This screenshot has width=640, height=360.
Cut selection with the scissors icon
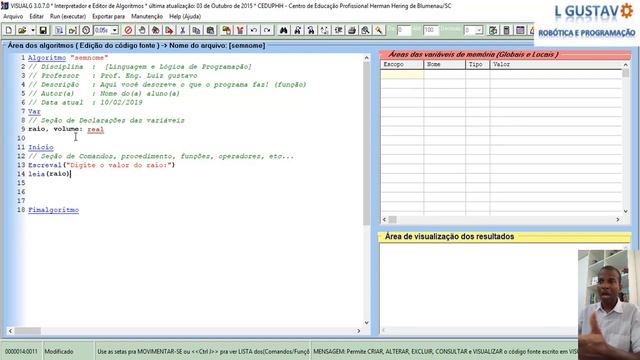point(182,30)
